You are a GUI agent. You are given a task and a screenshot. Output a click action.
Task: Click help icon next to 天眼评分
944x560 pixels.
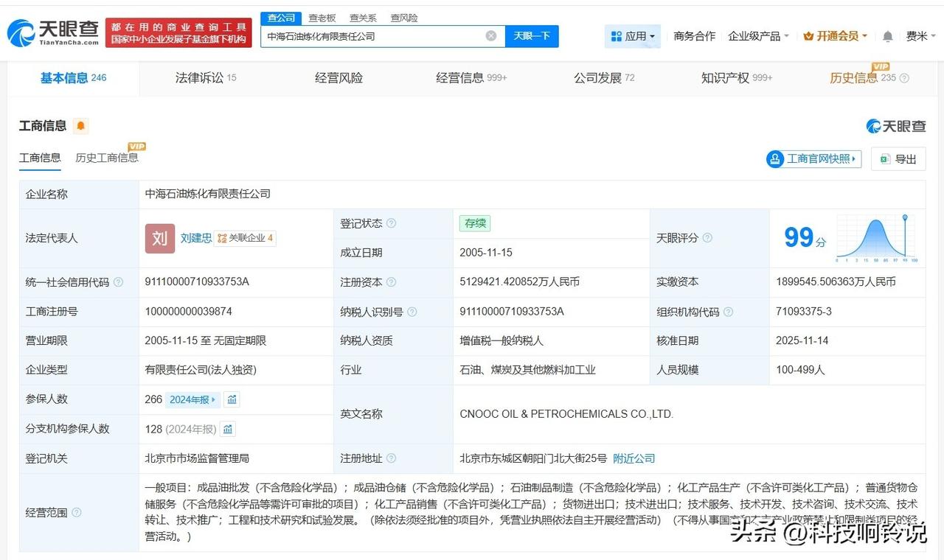707,238
